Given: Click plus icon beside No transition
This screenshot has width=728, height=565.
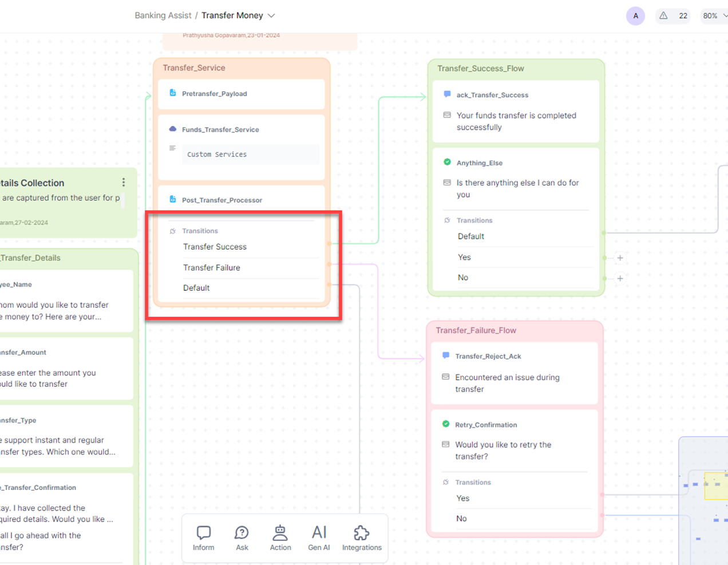Looking at the screenshot, I should [x=620, y=278].
